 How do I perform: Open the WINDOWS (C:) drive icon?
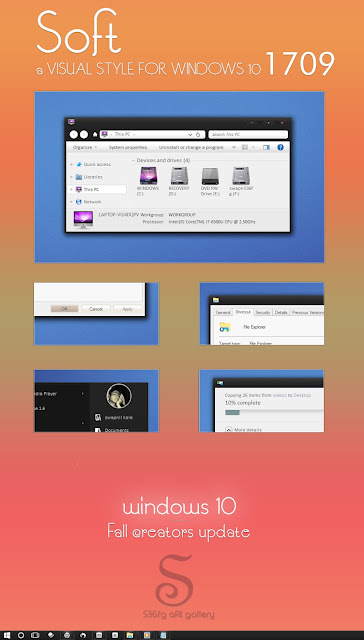tap(149, 176)
